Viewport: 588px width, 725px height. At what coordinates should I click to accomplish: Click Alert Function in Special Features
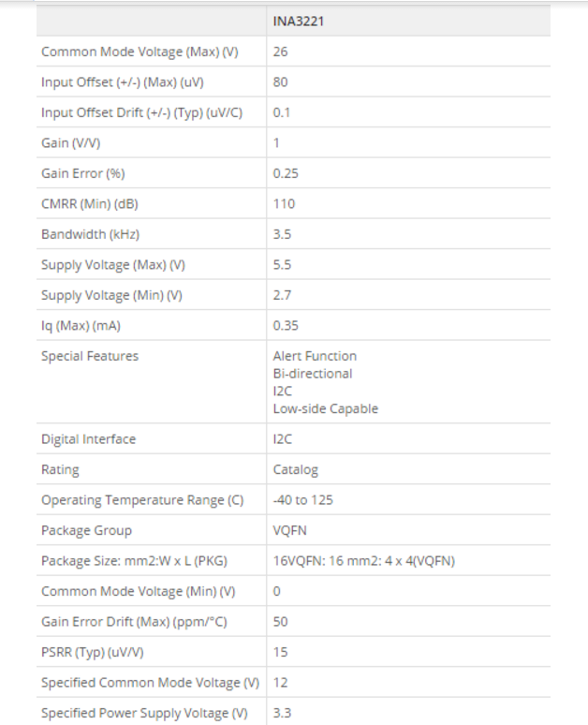coord(315,356)
